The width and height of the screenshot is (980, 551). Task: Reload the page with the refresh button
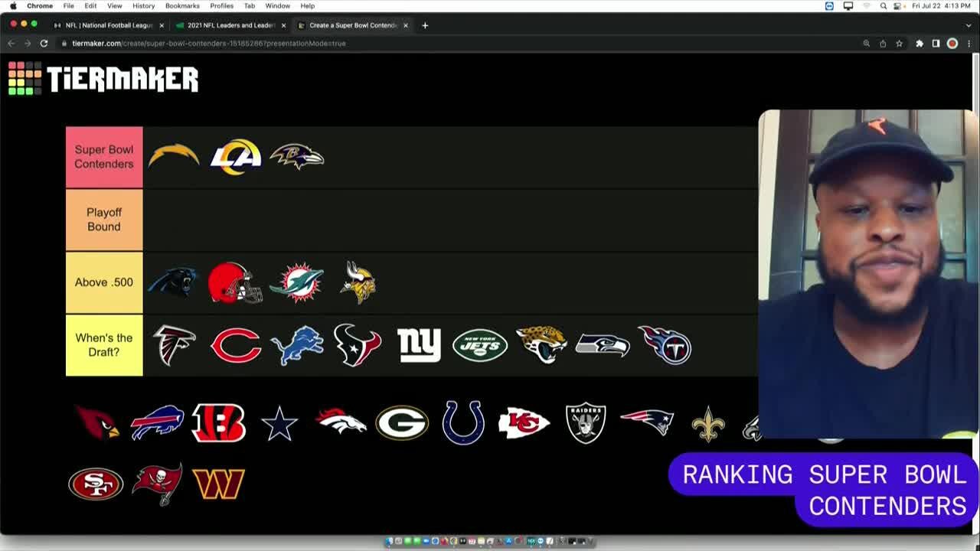pyautogui.click(x=44, y=44)
